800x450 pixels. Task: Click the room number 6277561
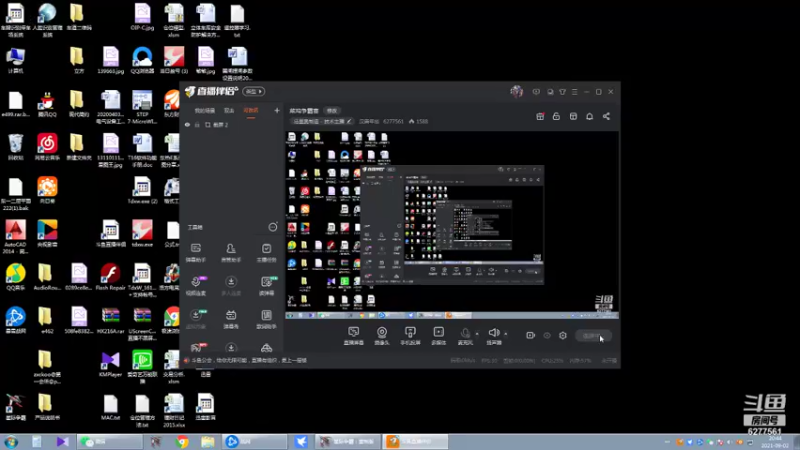[x=393, y=121]
